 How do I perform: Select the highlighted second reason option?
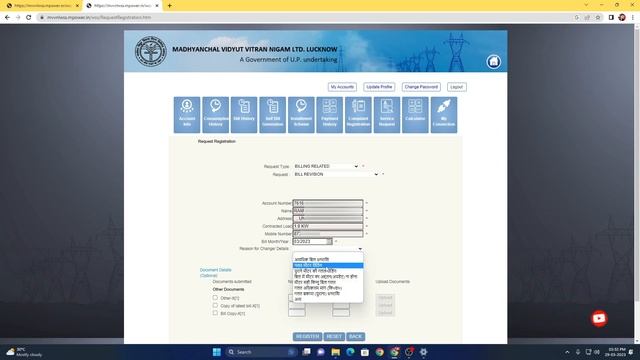328,265
